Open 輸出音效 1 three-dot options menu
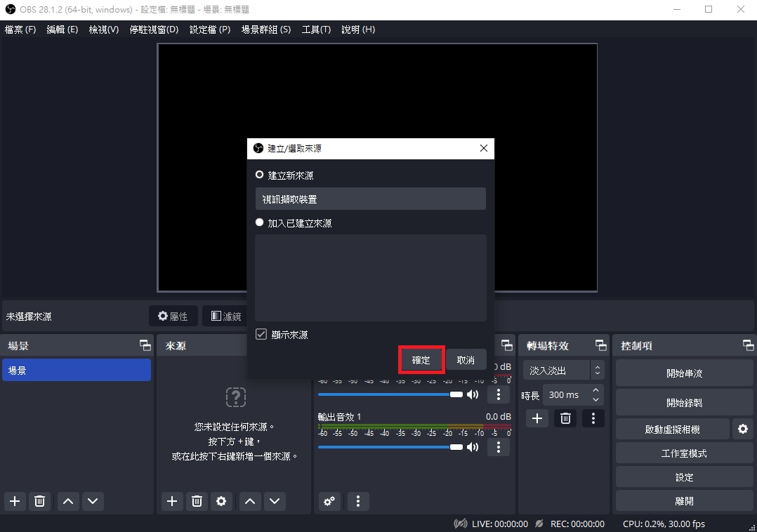This screenshot has height=532, width=757. coord(499,447)
